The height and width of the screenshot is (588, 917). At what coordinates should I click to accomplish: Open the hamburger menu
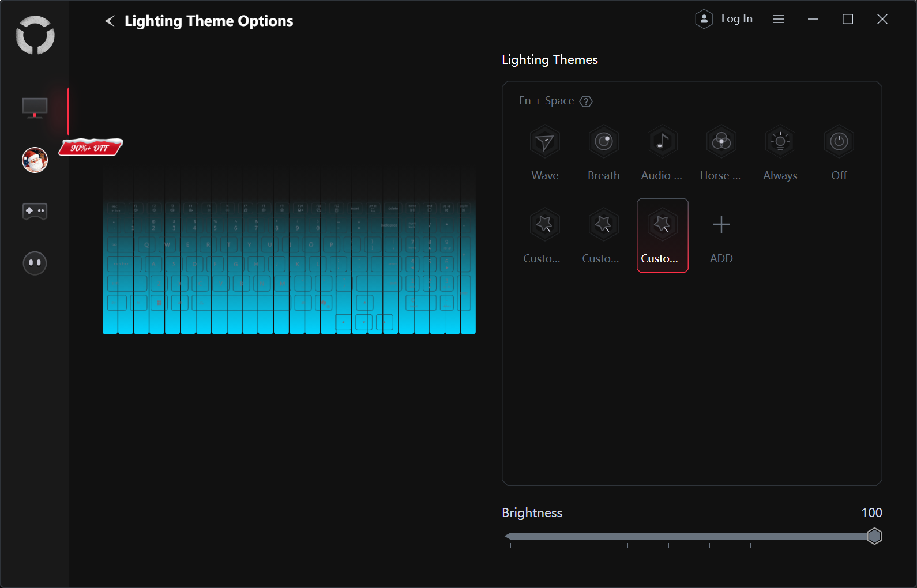778,19
